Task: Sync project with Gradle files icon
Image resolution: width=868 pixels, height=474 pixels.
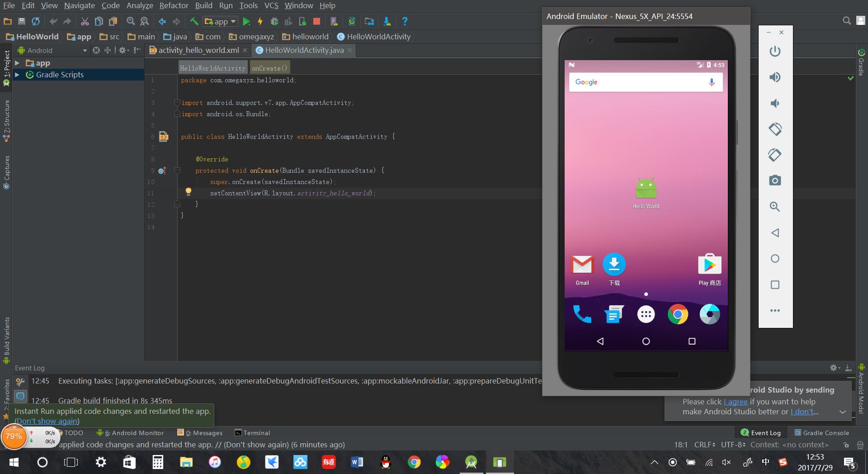Action: pos(352,21)
